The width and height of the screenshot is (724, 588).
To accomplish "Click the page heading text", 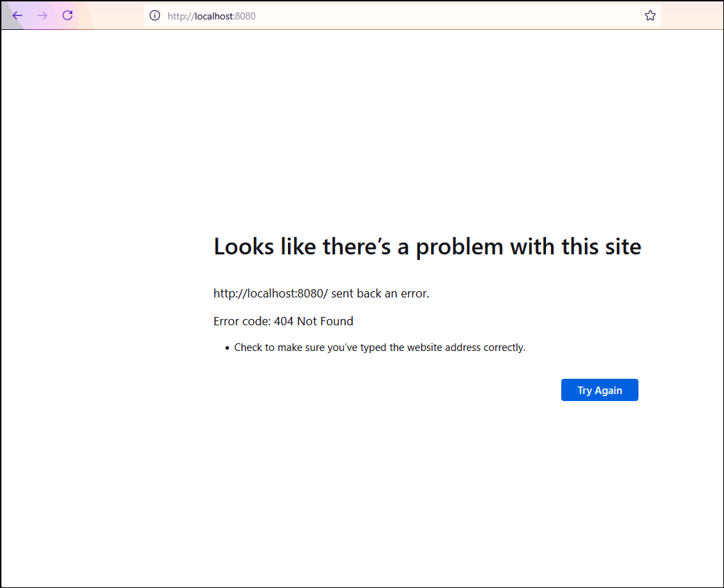I will (x=427, y=247).
